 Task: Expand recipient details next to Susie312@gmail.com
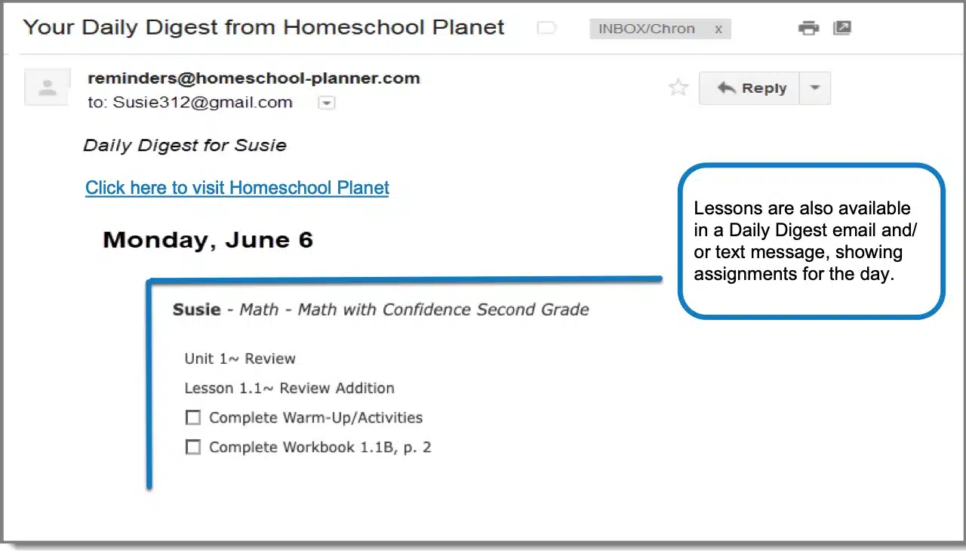pos(326,103)
